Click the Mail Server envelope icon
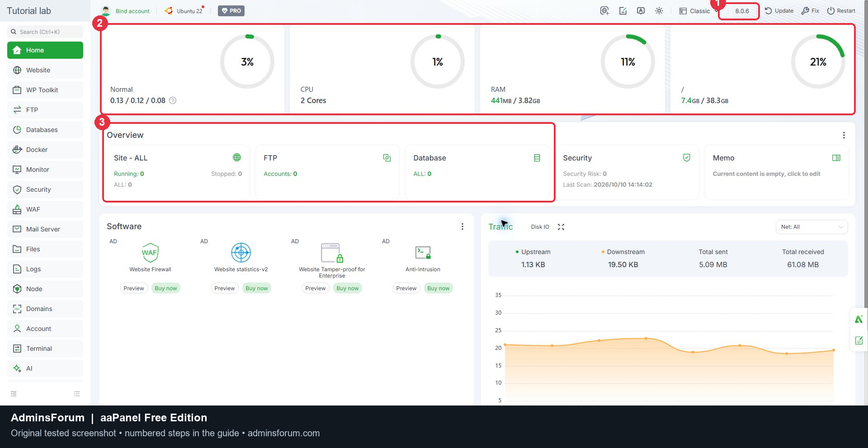Viewport: 868px width, 448px height. point(17,229)
